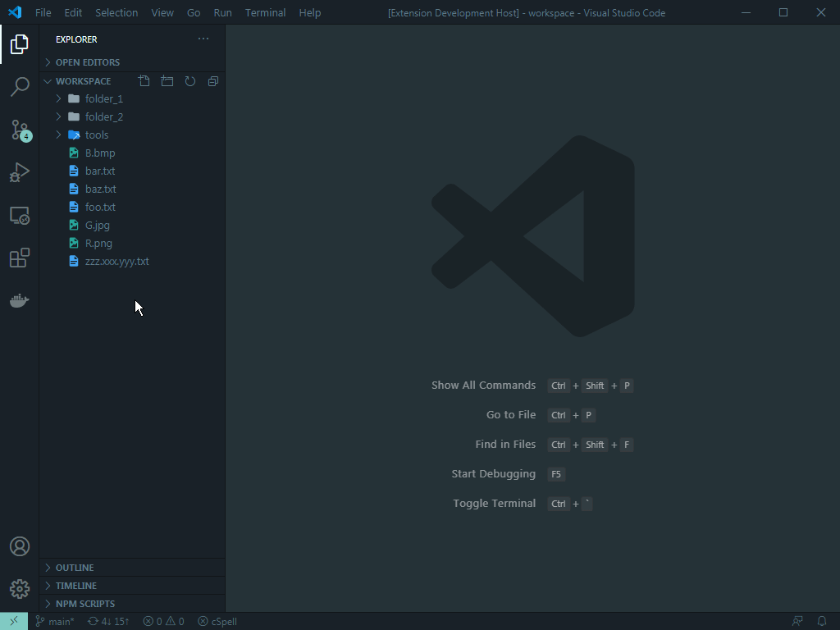840x630 pixels.
Task: Refresh the Explorer file tree
Action: [190, 81]
